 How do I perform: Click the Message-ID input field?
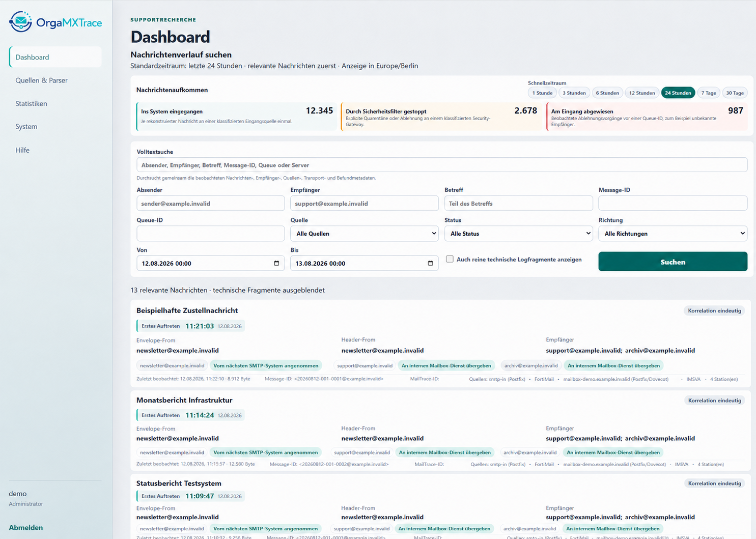tap(673, 204)
